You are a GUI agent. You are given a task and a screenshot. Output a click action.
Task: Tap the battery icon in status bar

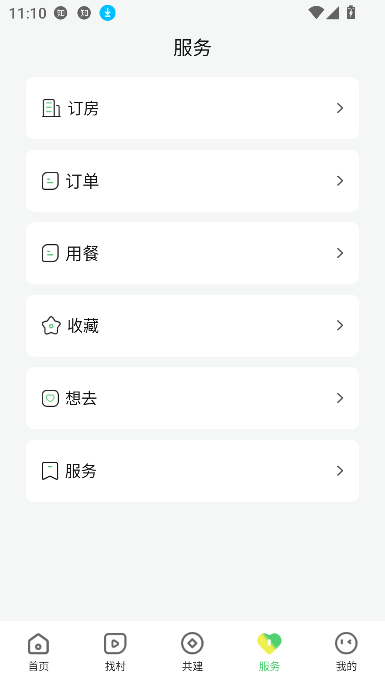point(351,12)
